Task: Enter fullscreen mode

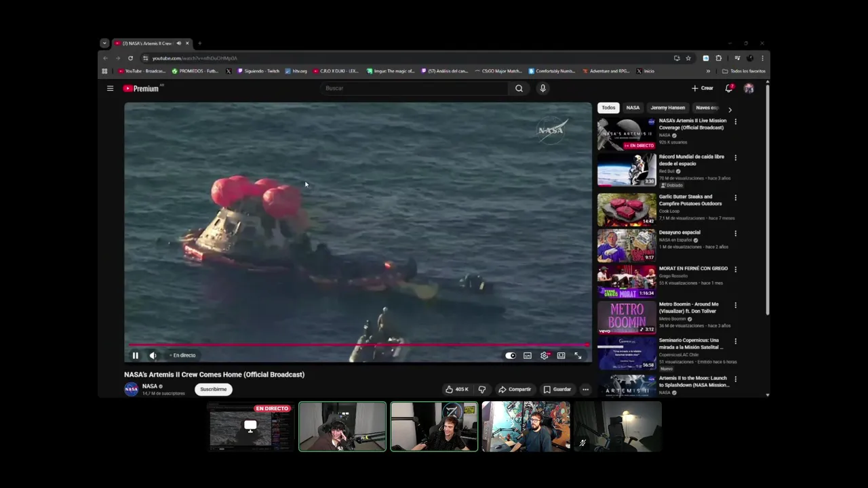Action: pos(578,355)
